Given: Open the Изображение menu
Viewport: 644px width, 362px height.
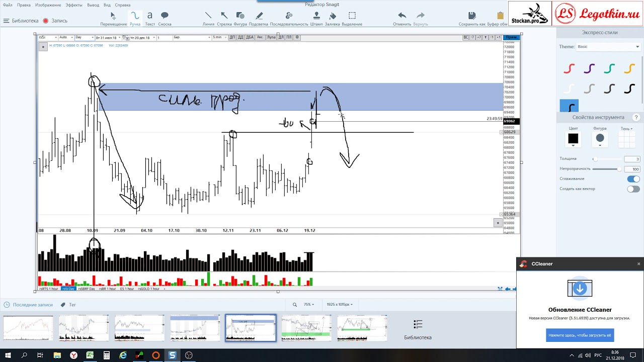Looking at the screenshot, I should [x=49, y=5].
